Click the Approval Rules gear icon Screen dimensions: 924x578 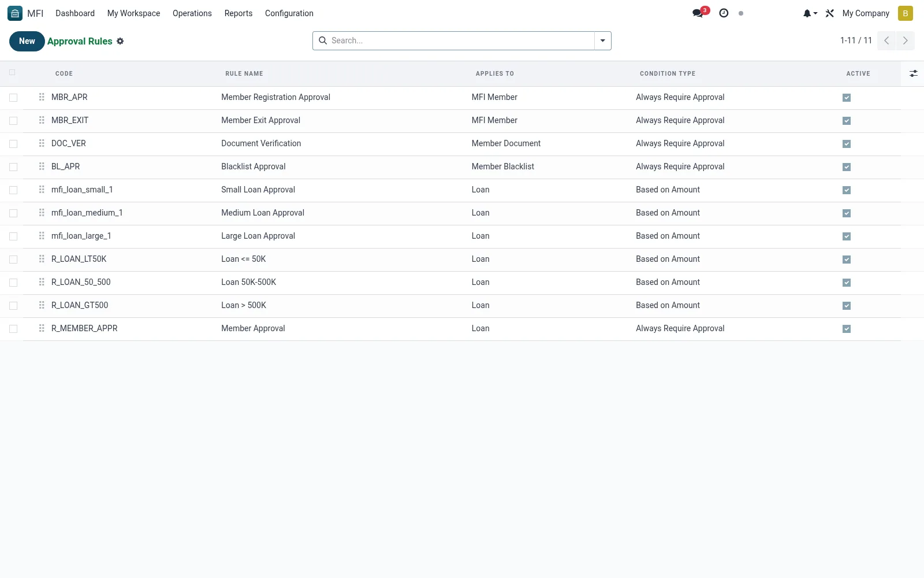coord(120,41)
